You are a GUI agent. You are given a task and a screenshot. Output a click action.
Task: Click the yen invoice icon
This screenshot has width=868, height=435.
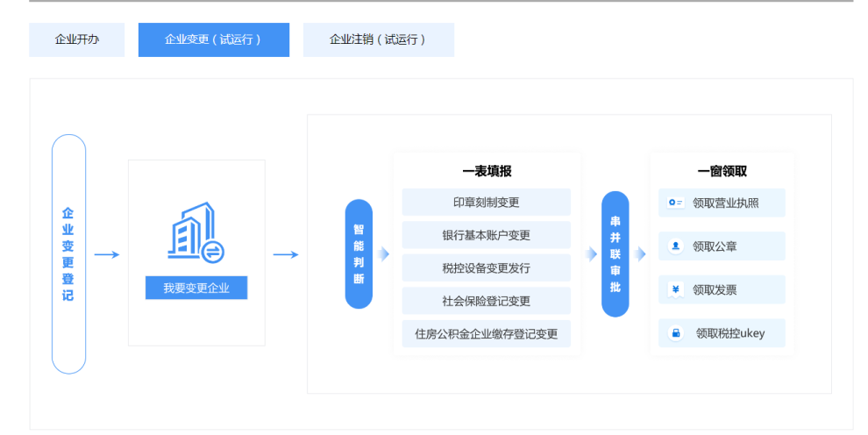pos(675,289)
